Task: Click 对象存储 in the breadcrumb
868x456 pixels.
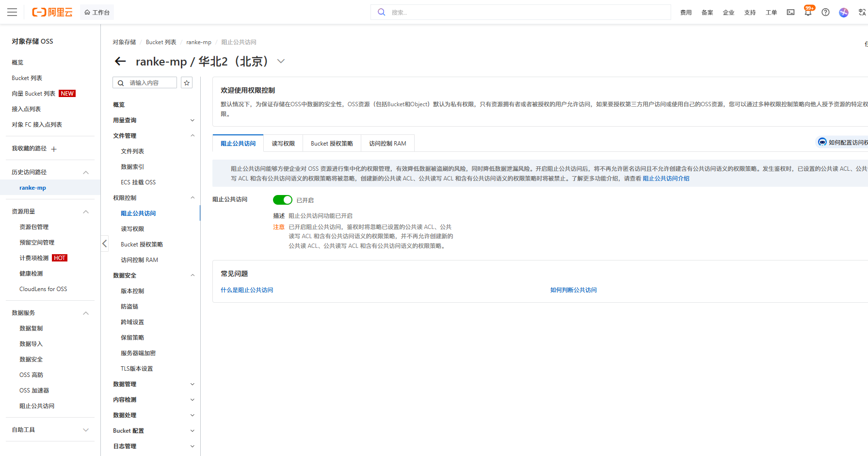Action: 124,42
